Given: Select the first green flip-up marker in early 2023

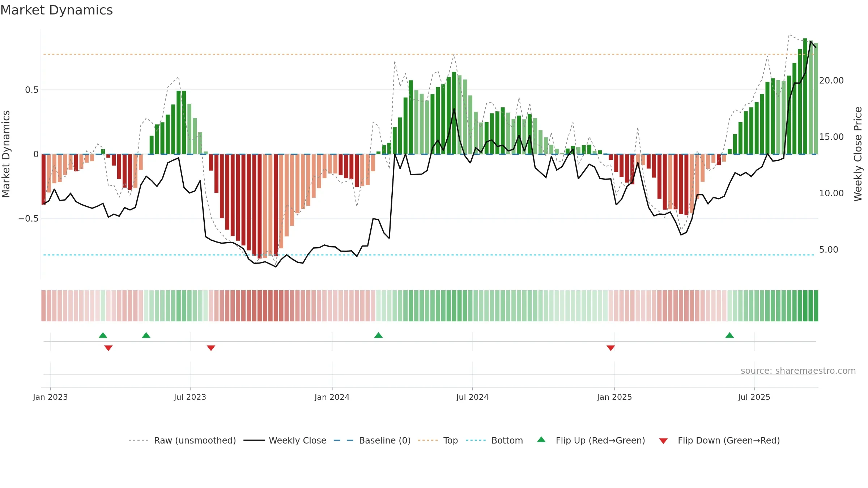Looking at the screenshot, I should pos(103,335).
